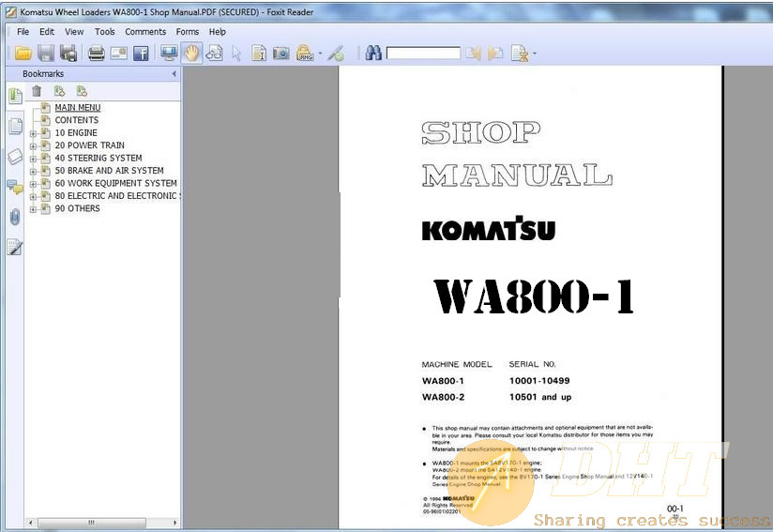This screenshot has width=773, height=532.
Task: Click the glasses read-mode icon
Action: tap(214, 53)
